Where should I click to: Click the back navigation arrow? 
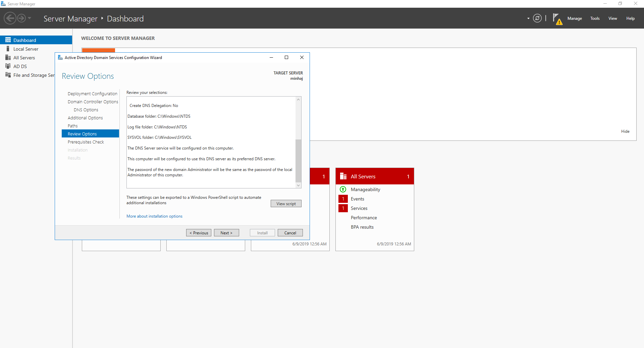pos(10,18)
